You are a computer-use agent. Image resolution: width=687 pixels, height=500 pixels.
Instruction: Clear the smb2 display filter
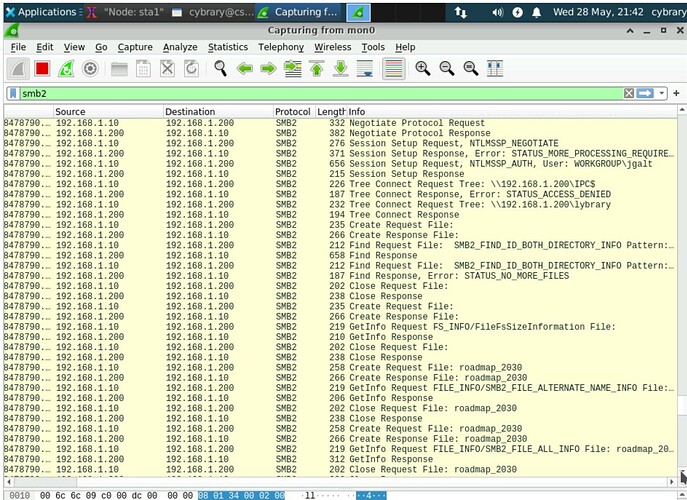(629, 93)
